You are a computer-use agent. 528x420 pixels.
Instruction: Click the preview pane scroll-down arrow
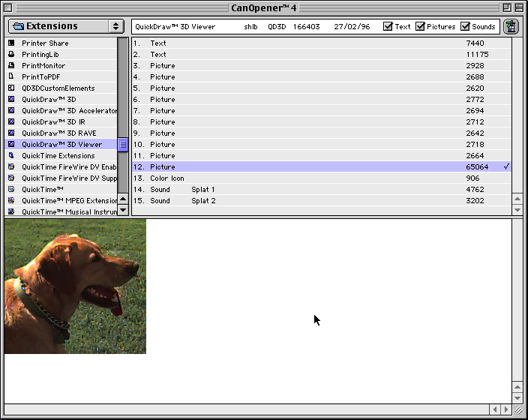pos(517,398)
